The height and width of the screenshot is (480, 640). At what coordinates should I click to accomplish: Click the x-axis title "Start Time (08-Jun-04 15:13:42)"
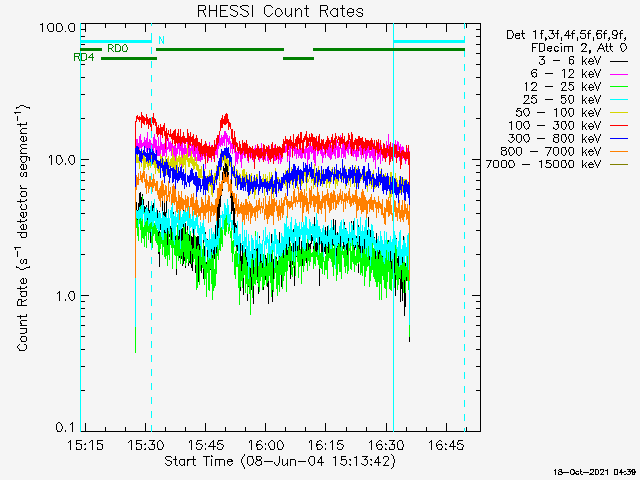tap(280, 462)
